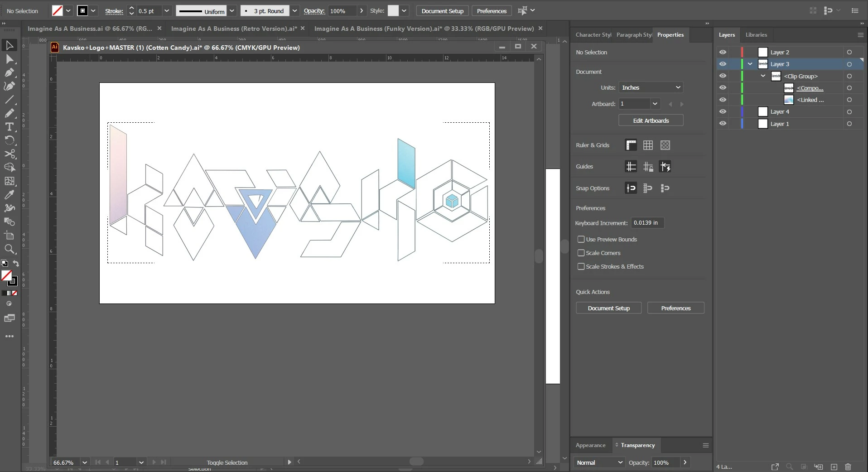Click Edit Artboards button
Screen dimensions: 868x472
(x=651, y=120)
